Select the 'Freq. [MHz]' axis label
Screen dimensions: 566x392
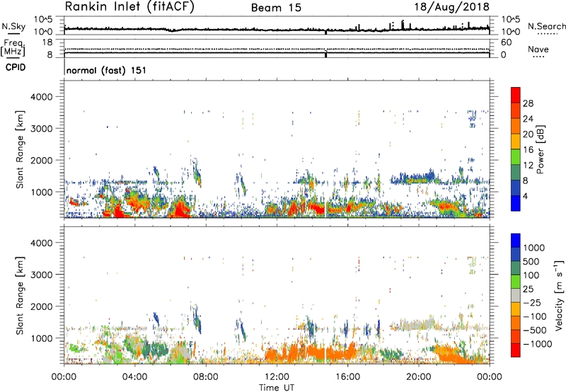coord(14,47)
